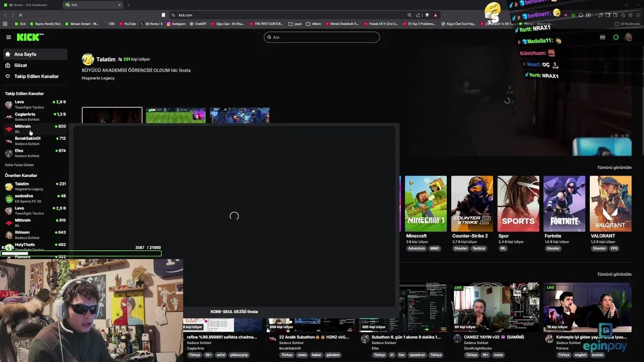Viewport: 644px width, 362px height.
Task: Open the OBS bookmark
Action: coord(109,24)
